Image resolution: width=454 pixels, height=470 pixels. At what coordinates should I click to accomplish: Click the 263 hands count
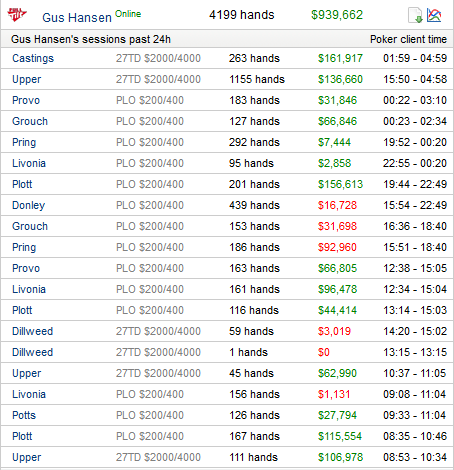click(x=254, y=58)
